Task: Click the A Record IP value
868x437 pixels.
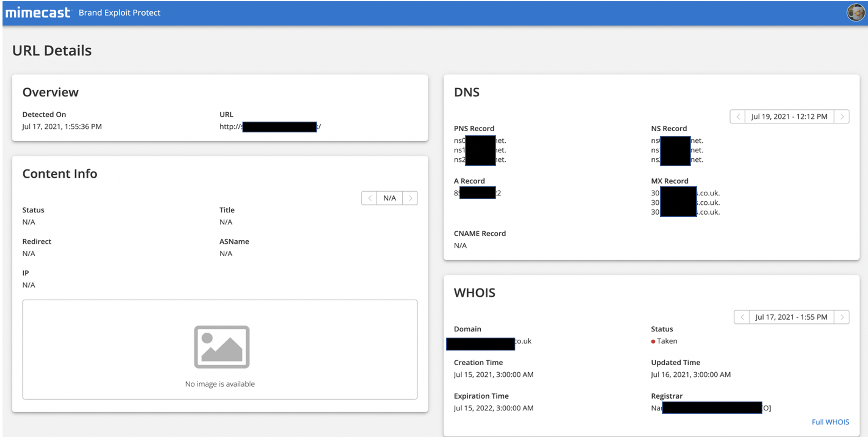Action: pos(477,193)
